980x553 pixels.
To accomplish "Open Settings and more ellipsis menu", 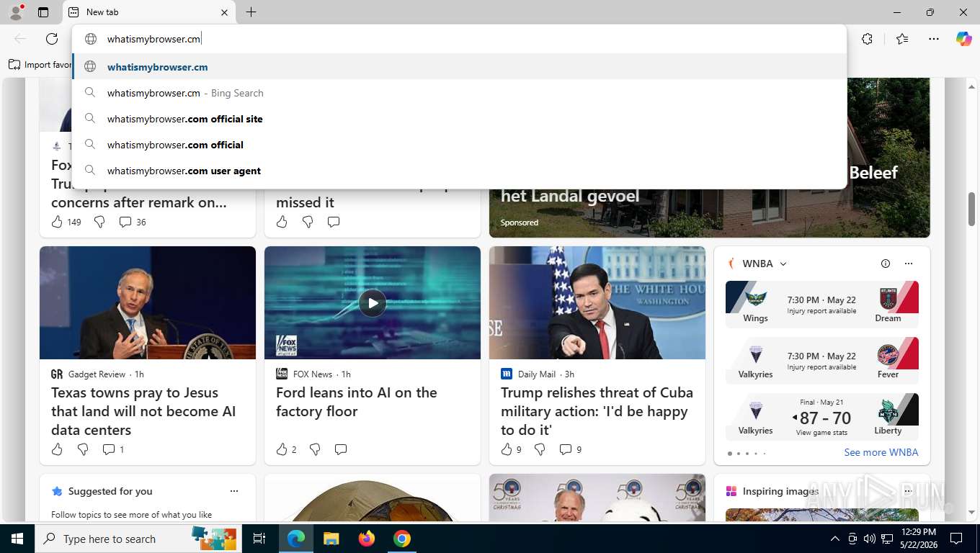I will coord(934,39).
